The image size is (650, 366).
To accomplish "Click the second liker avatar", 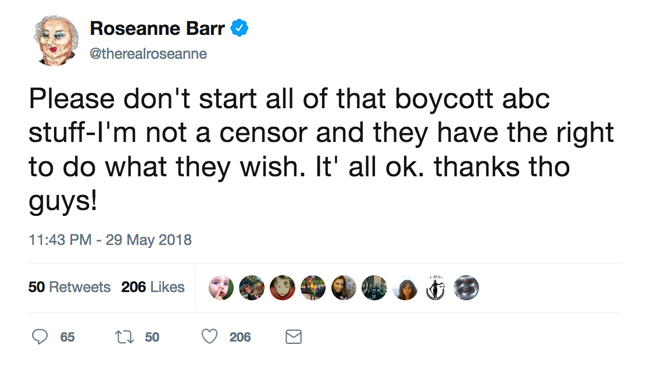I will (x=252, y=287).
